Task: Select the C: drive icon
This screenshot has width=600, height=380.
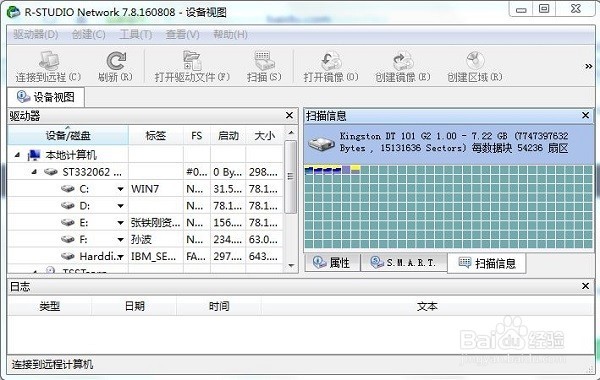Action: [68, 189]
